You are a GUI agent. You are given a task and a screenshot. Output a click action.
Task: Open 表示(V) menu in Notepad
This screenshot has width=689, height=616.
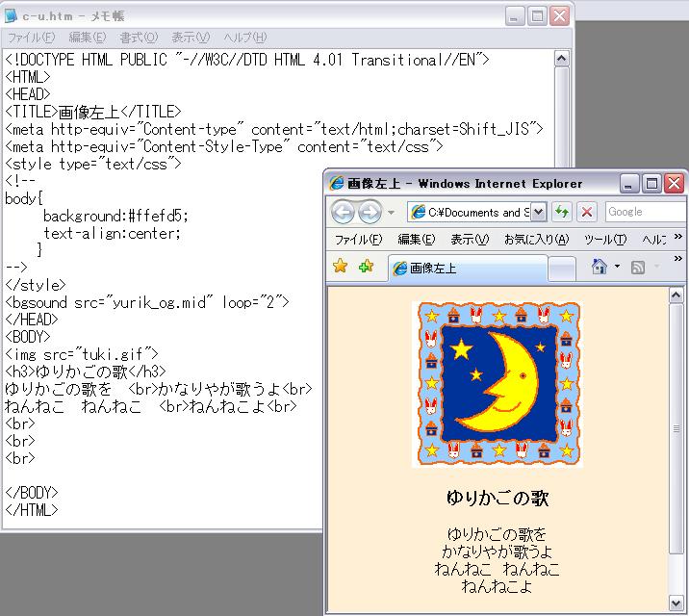[x=191, y=38]
